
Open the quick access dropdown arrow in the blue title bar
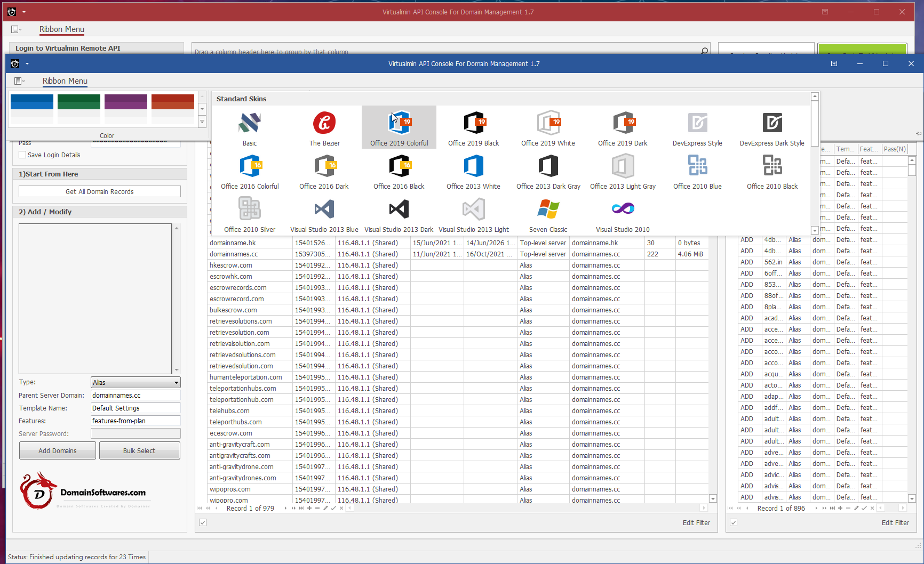point(27,64)
